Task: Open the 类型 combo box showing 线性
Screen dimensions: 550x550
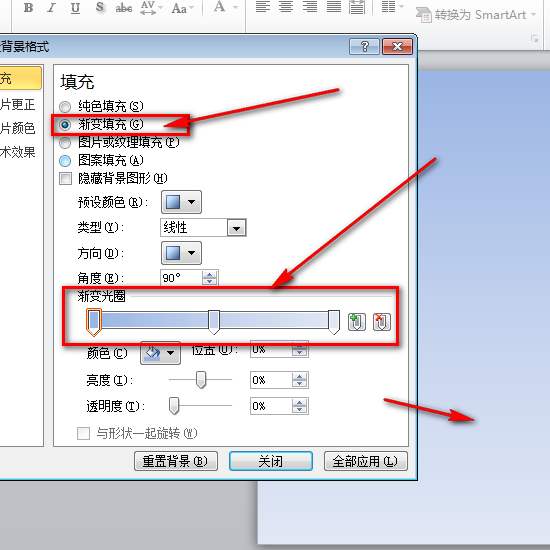Action: [203, 228]
